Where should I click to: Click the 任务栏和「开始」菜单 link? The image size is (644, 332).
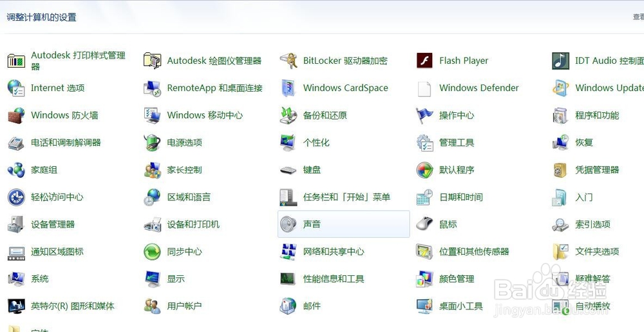tap(346, 197)
